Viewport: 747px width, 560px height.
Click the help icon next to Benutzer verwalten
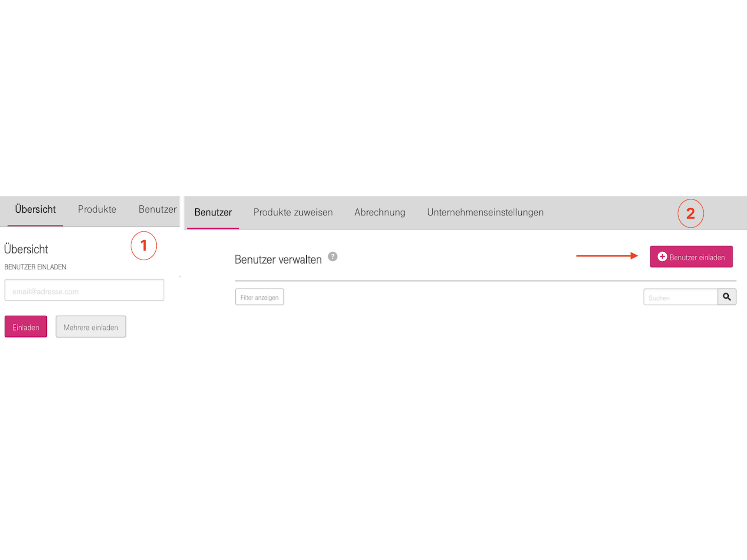tap(333, 256)
